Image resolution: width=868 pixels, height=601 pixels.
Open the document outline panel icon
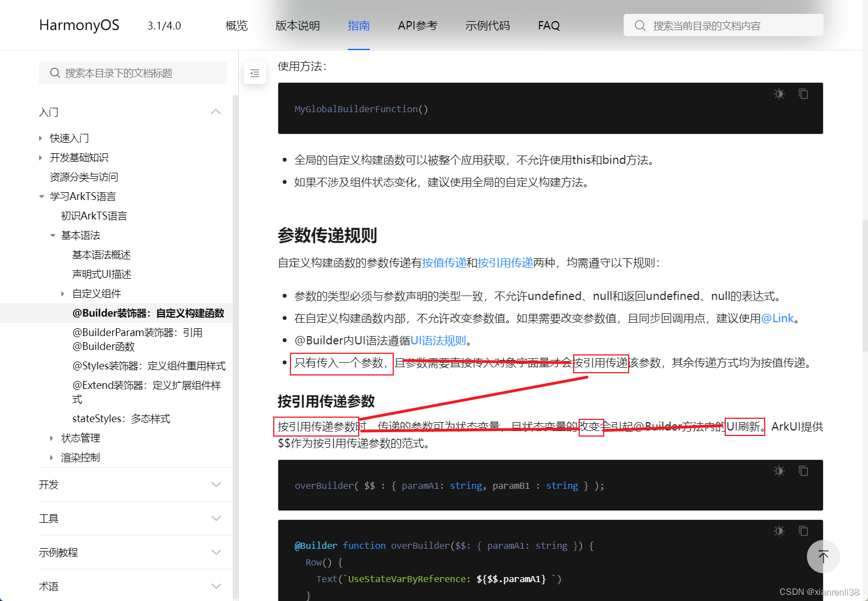(254, 73)
